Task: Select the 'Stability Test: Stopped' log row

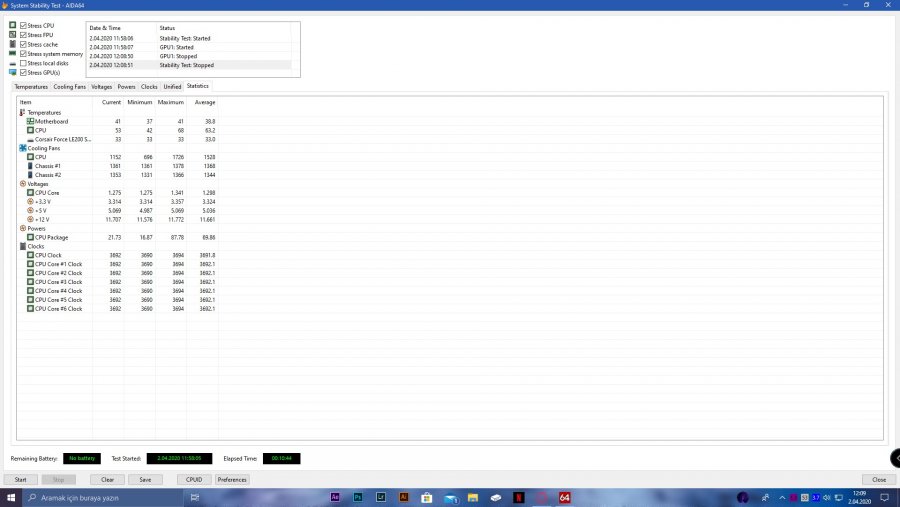Action: click(x=189, y=65)
